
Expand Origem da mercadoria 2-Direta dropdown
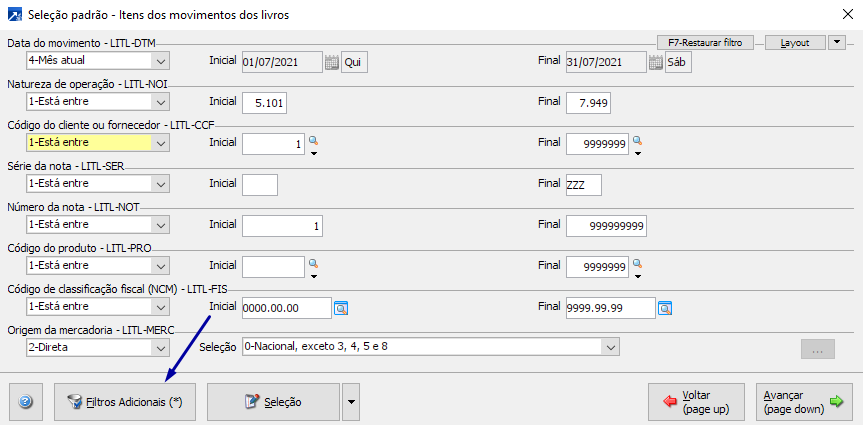coord(159,347)
